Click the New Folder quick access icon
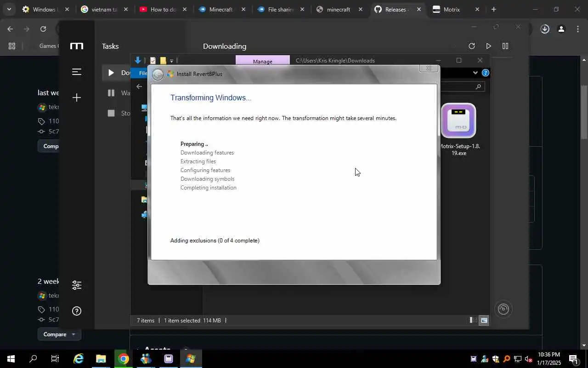588x368 pixels. pos(163,61)
